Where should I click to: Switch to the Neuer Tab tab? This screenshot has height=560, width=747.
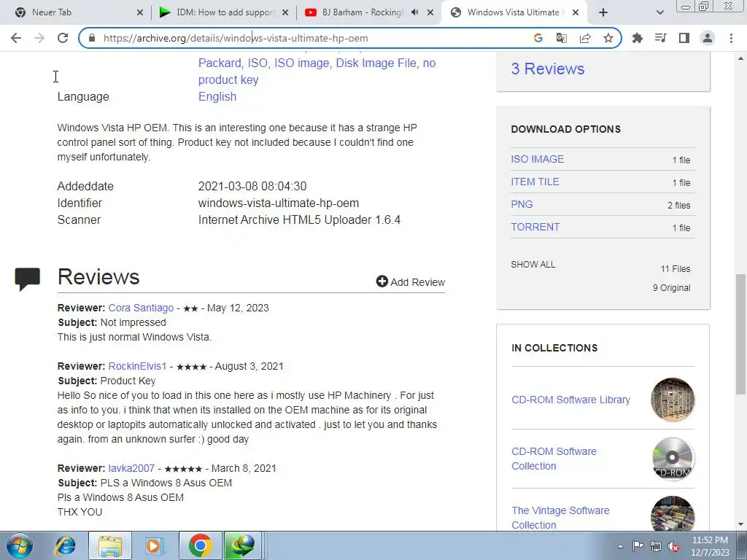pyautogui.click(x=71, y=12)
